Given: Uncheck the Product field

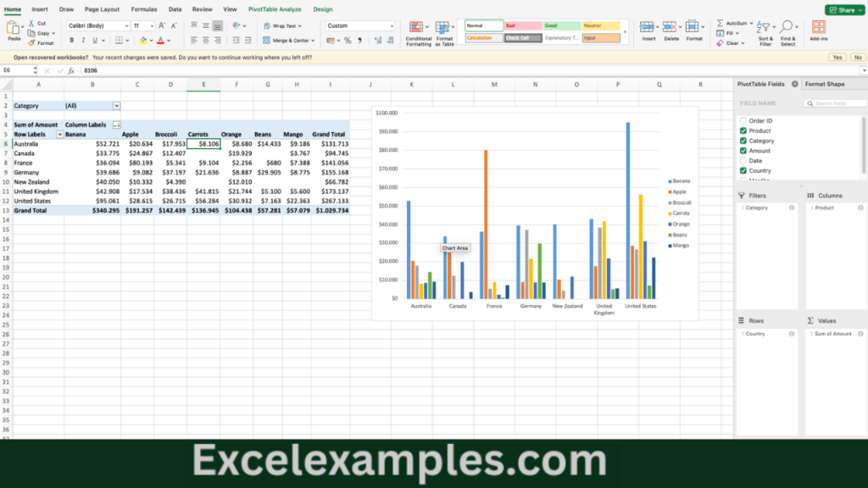Looking at the screenshot, I should [x=743, y=131].
